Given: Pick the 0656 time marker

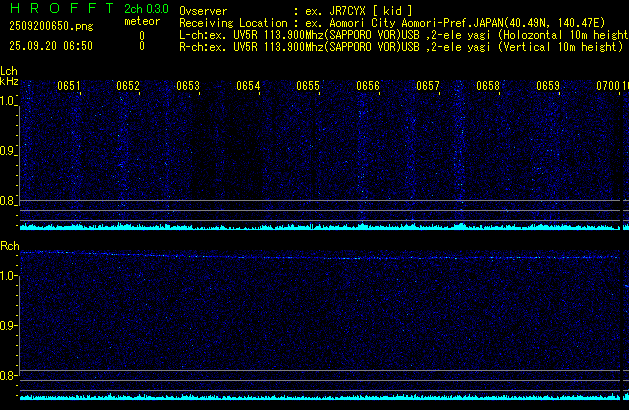Looking at the screenshot, I should (x=368, y=86).
